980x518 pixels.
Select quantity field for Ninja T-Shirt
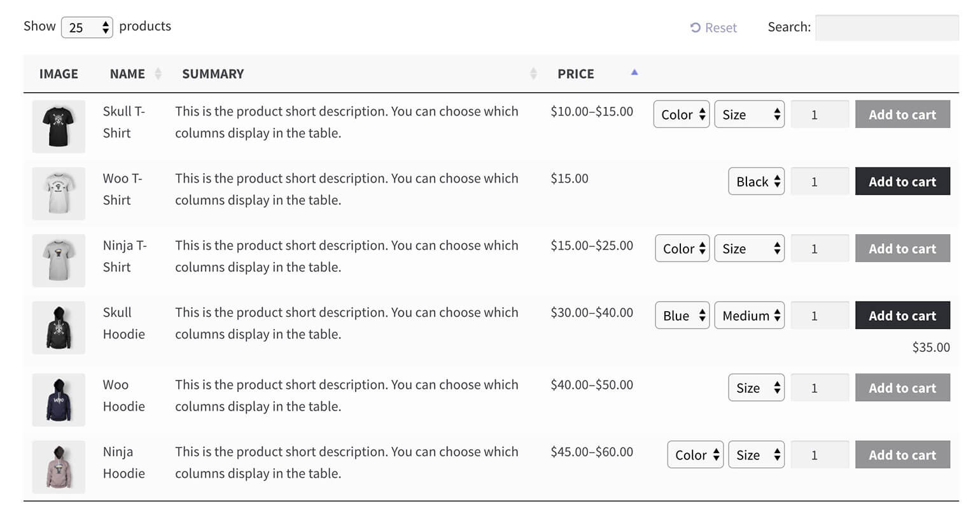[819, 249]
